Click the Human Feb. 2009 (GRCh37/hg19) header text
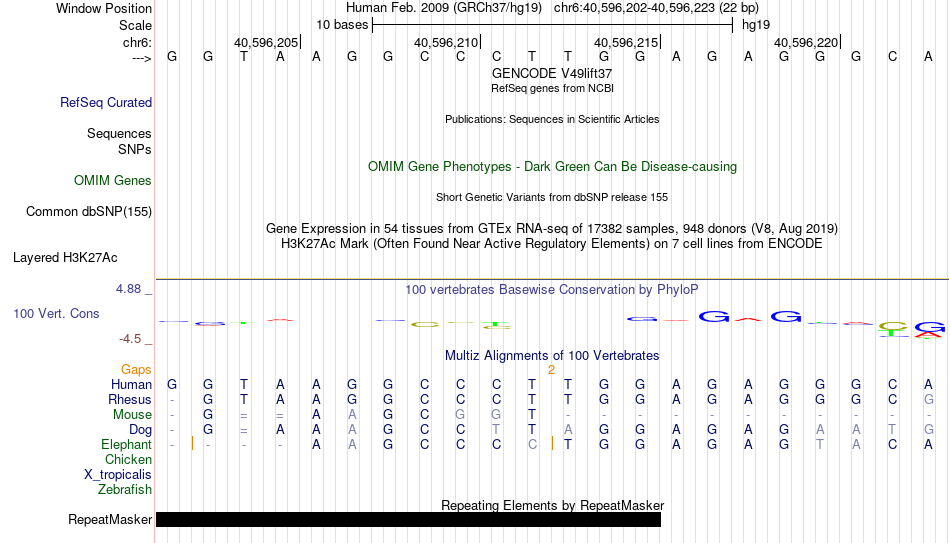Viewport: 950px width, 543px height. point(443,8)
